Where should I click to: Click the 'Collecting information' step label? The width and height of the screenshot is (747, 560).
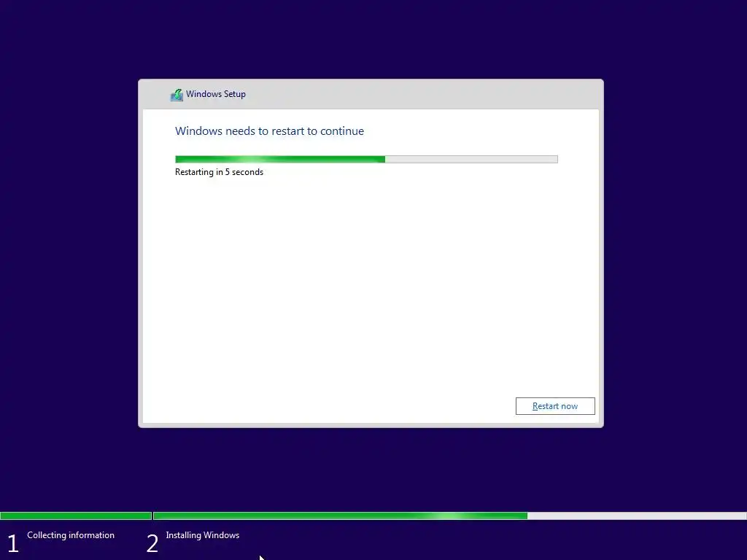71,535
